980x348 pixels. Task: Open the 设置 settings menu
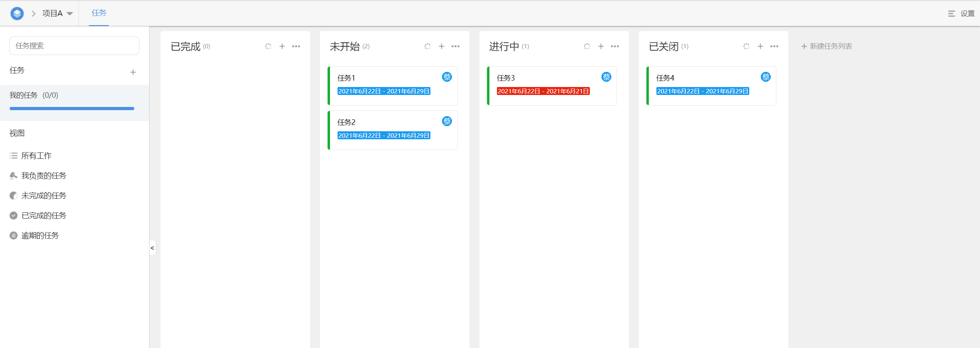pyautogui.click(x=961, y=14)
